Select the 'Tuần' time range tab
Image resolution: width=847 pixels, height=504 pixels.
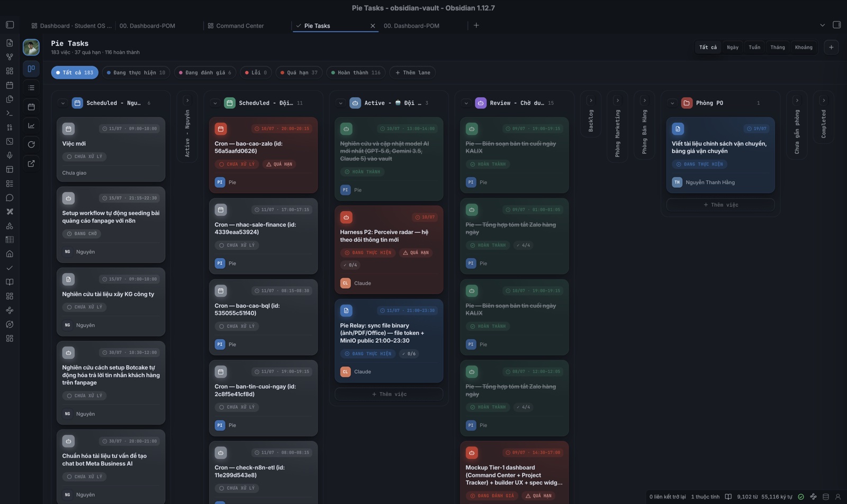point(754,47)
